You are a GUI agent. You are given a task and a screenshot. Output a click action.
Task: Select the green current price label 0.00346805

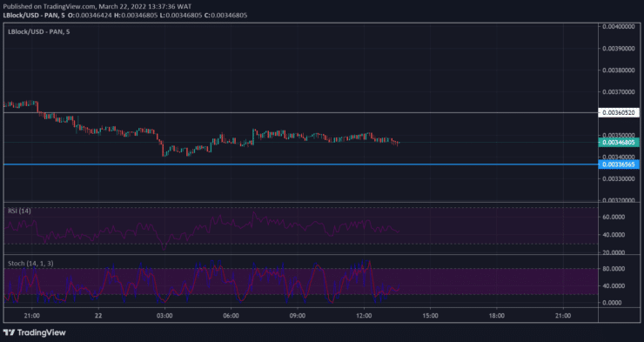(619, 143)
